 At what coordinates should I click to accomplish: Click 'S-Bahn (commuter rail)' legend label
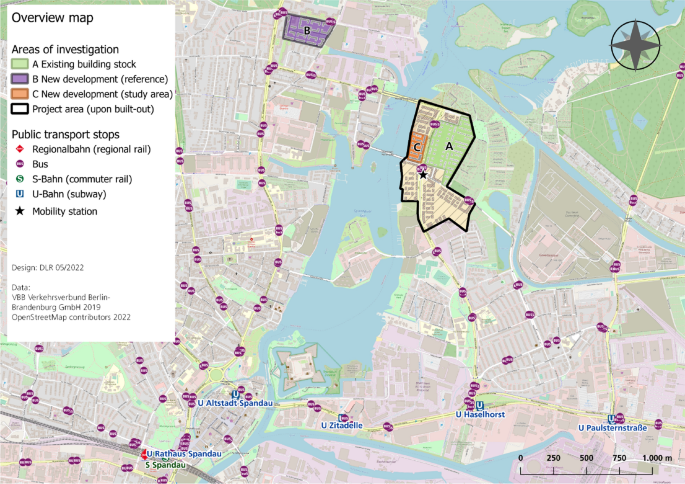point(82,179)
